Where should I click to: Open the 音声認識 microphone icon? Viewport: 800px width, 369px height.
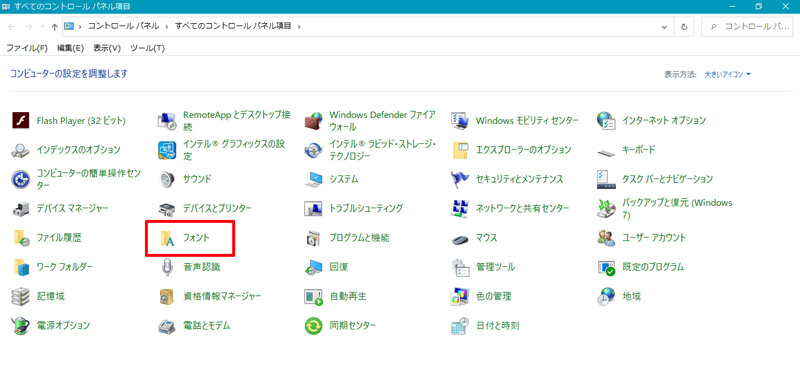tap(167, 267)
